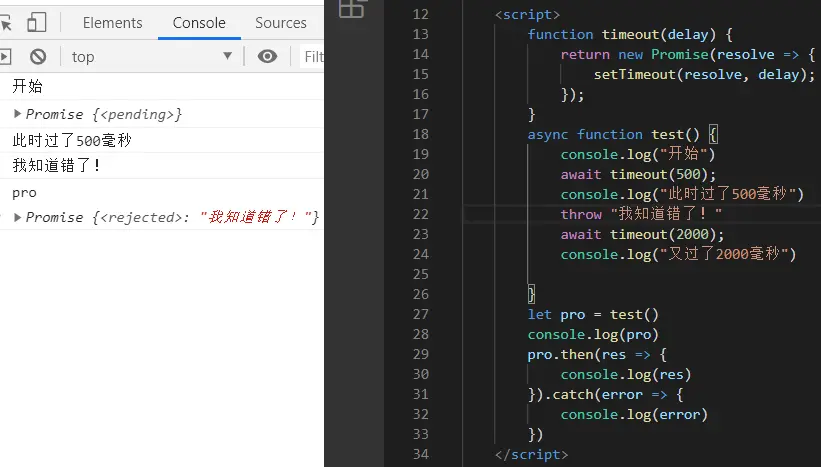Click the eye live expression icon

(267, 57)
